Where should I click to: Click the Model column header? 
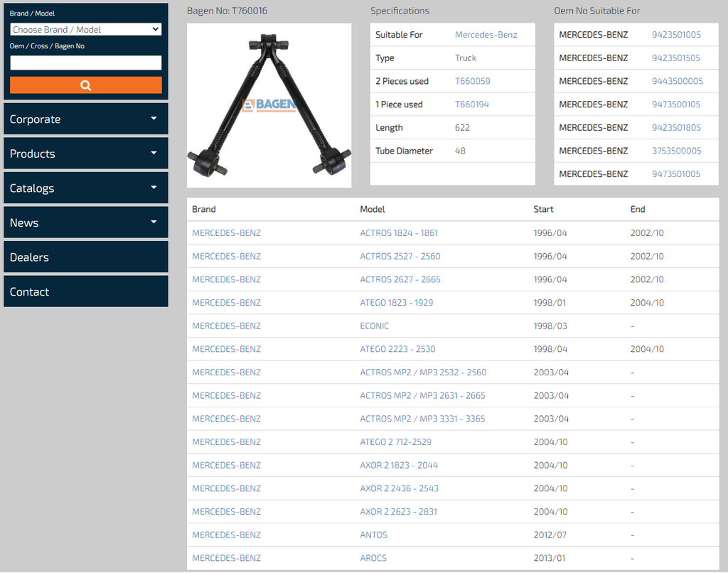(x=373, y=210)
